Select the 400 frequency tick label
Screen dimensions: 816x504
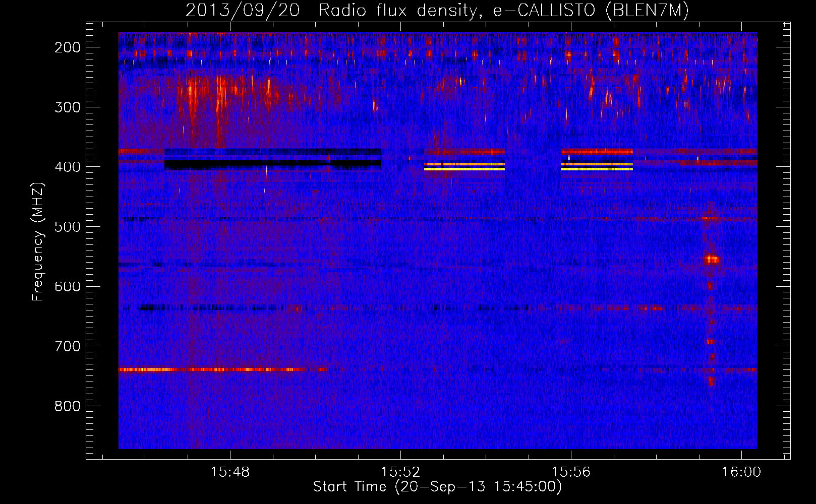pyautogui.click(x=68, y=167)
